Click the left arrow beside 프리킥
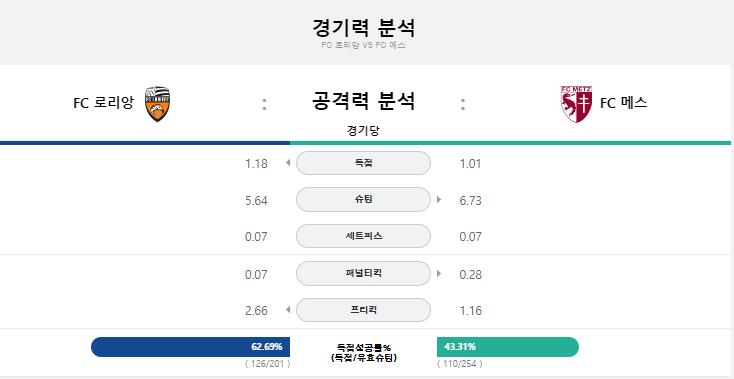Viewport: 734px width, 379px height. click(288, 310)
